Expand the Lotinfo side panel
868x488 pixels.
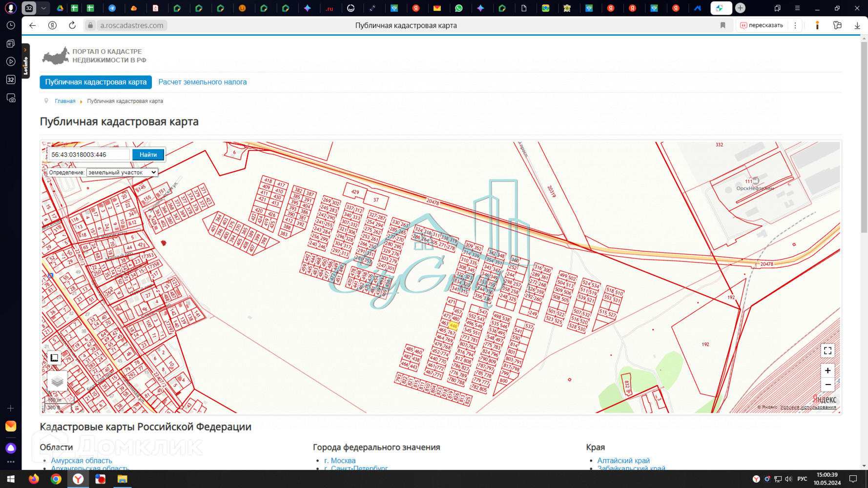[25, 61]
